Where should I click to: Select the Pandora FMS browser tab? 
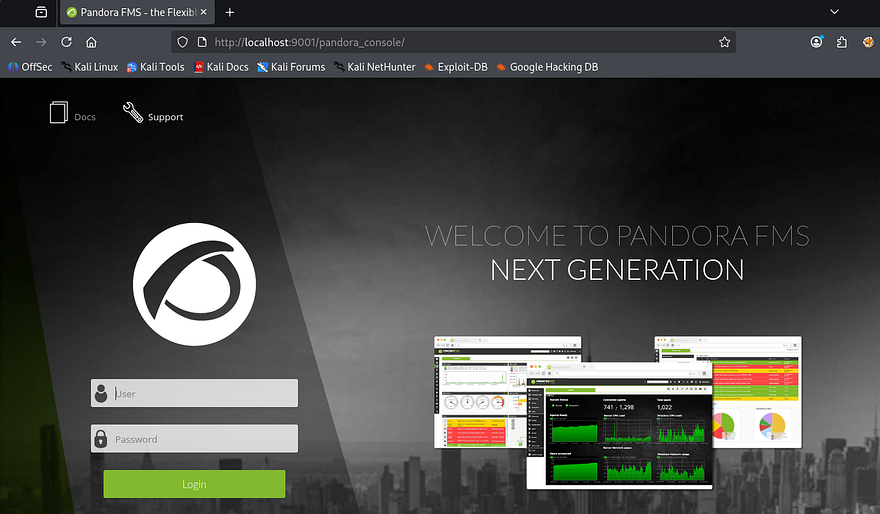[130, 12]
